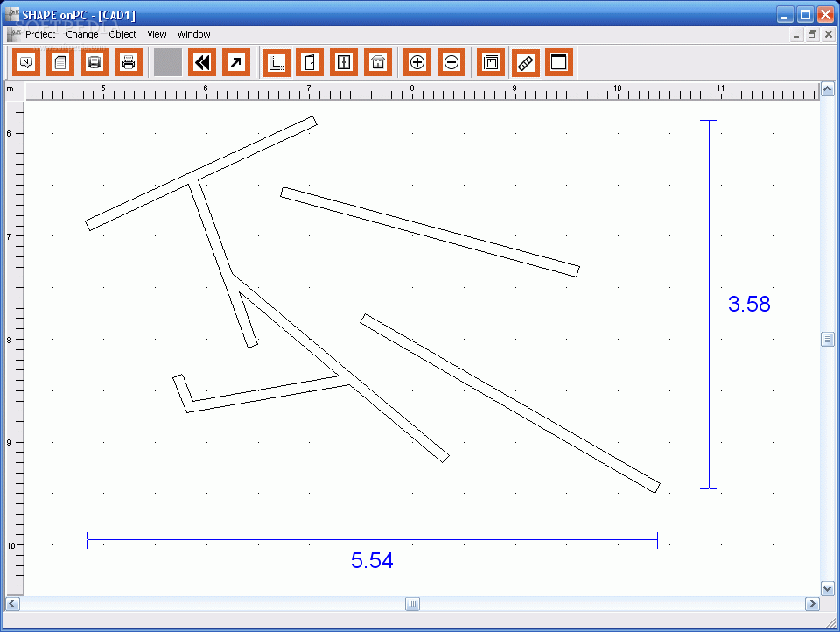Click the printer icon in toolbar
Image resolution: width=840 pixels, height=632 pixels.
coord(129,63)
